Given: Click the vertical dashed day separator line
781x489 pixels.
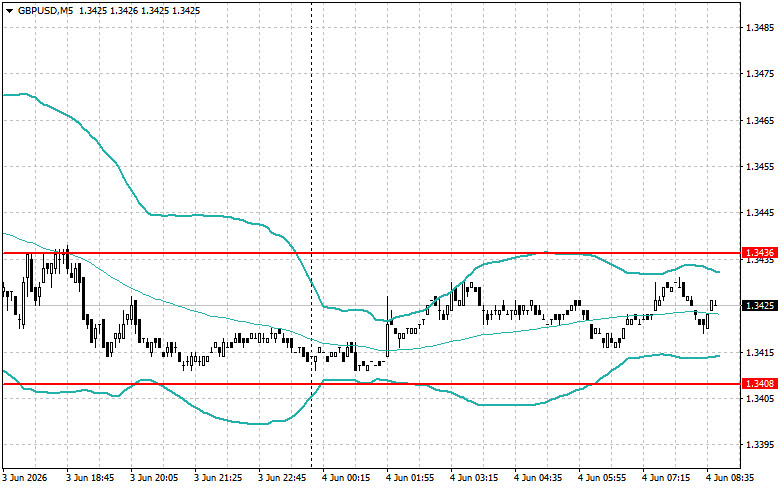Looking at the screenshot, I should tap(311, 234).
